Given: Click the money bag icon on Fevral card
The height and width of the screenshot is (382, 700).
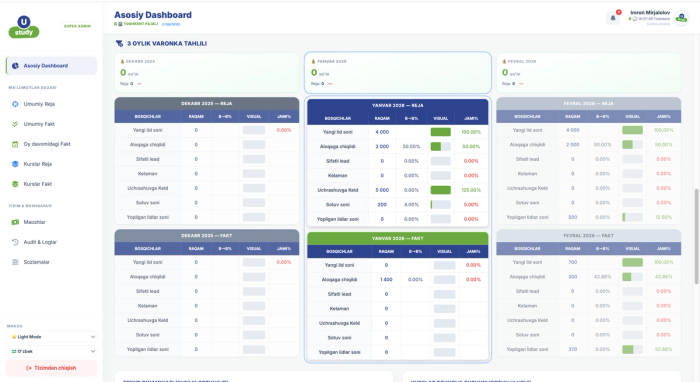Looking at the screenshot, I should click(x=504, y=62).
